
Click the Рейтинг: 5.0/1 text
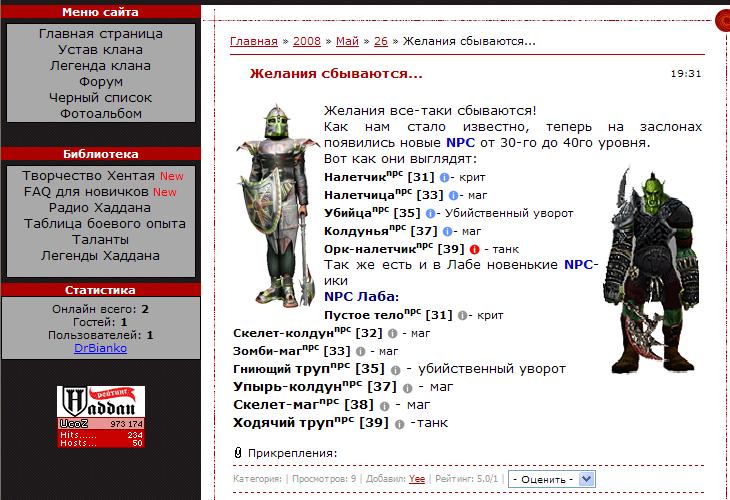[x=466, y=479]
